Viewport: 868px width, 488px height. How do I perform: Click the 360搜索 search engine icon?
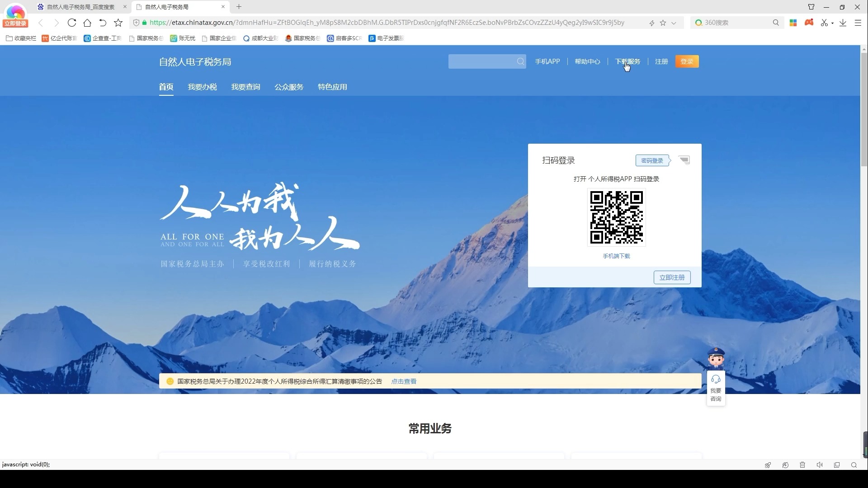698,23
